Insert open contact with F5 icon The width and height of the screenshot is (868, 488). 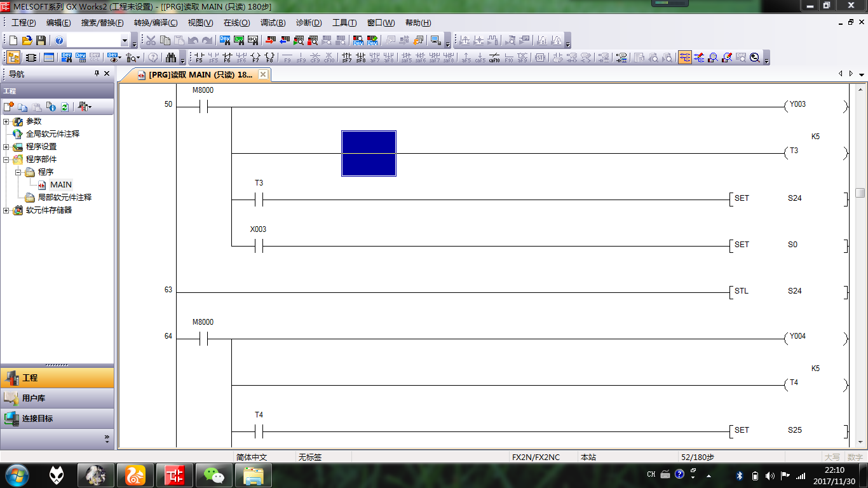pos(199,58)
